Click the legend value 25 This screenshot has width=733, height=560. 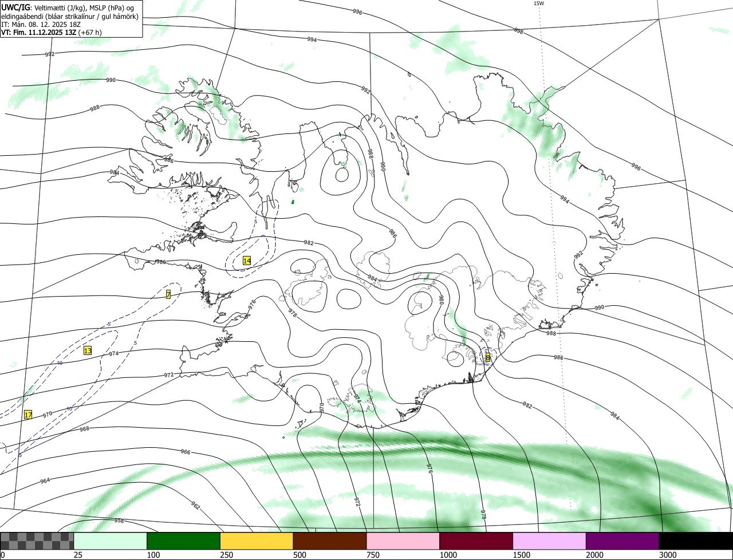tap(78, 555)
